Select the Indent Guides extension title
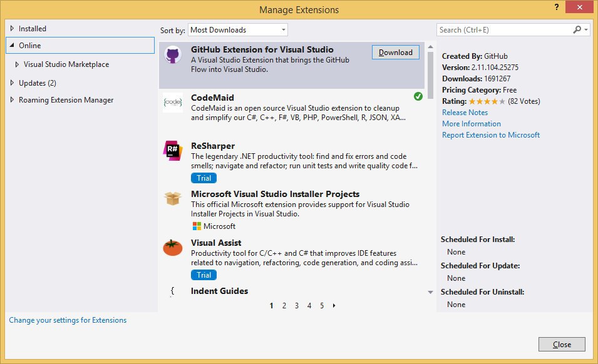 (219, 291)
